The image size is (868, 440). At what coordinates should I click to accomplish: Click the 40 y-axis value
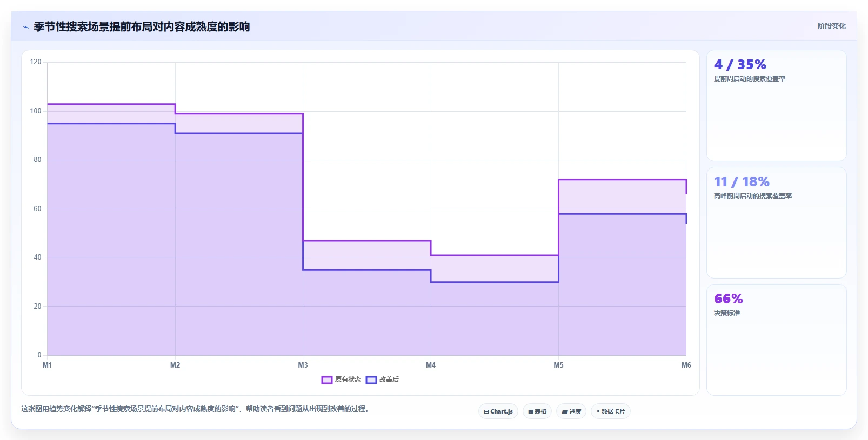[37, 258]
